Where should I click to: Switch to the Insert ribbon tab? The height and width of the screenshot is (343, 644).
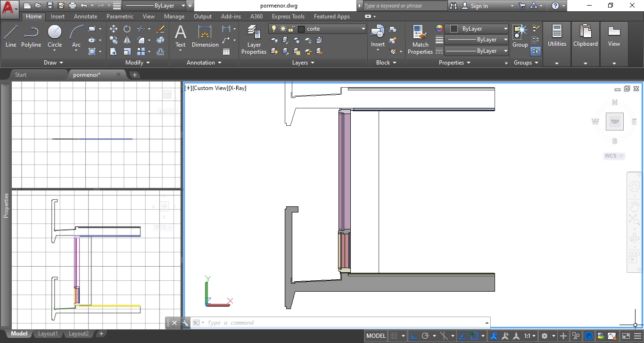pyautogui.click(x=58, y=16)
